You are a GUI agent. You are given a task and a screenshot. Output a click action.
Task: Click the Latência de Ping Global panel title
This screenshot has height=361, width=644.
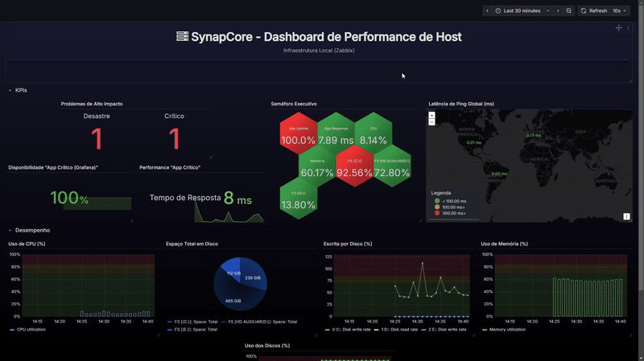(461, 104)
